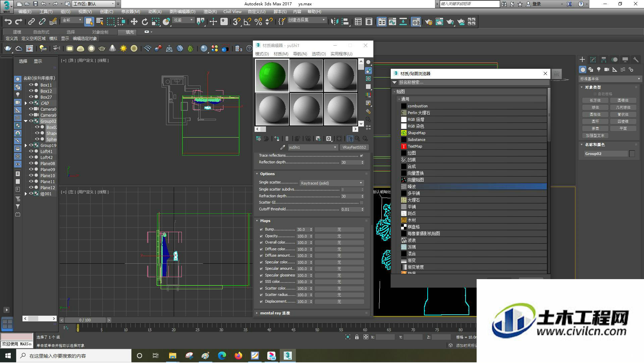Toggle the Trace reflections checkbox

[x=361, y=156]
